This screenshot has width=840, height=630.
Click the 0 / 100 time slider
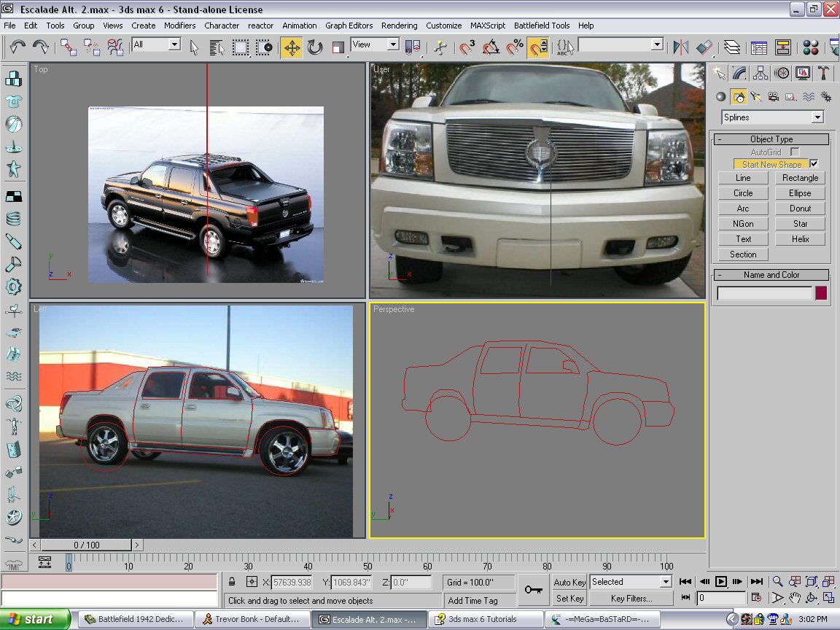pos(86,545)
